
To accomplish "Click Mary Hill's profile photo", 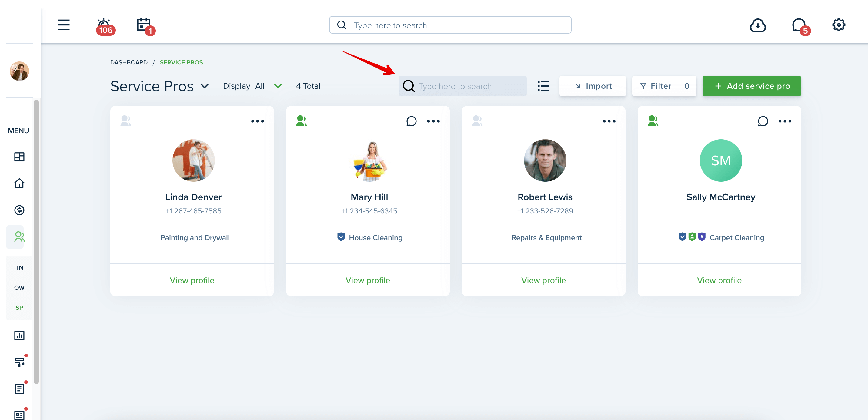I will [x=369, y=160].
